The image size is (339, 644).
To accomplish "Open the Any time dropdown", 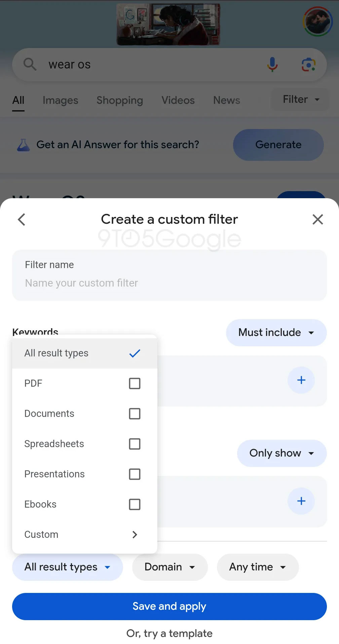I will coord(258,567).
